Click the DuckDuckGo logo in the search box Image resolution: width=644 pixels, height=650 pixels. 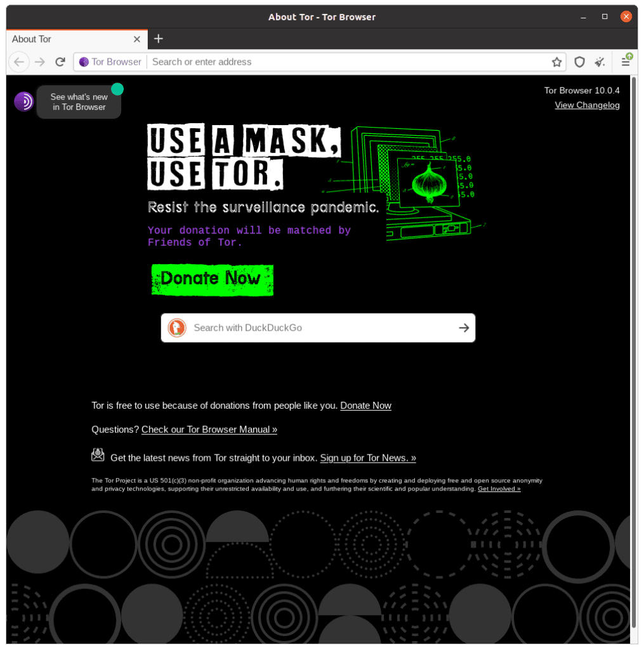pyautogui.click(x=176, y=328)
